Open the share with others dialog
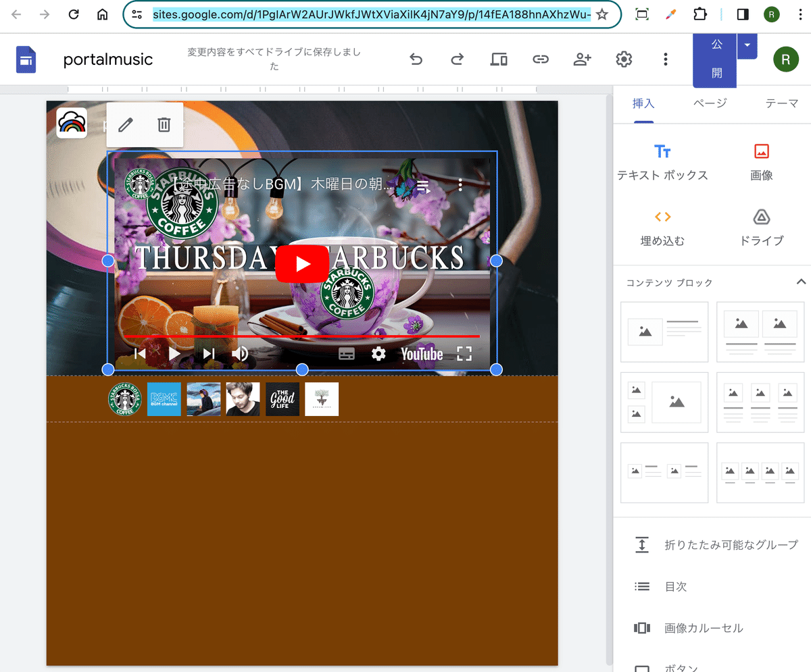 click(x=582, y=59)
